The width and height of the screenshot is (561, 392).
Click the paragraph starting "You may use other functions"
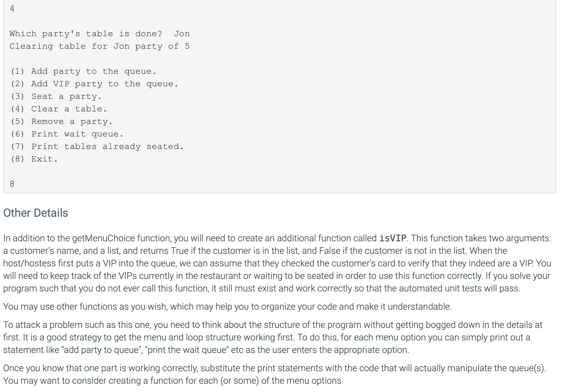(227, 307)
